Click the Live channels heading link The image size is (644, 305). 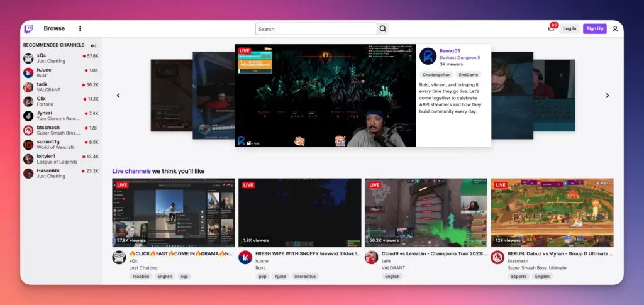(x=131, y=171)
